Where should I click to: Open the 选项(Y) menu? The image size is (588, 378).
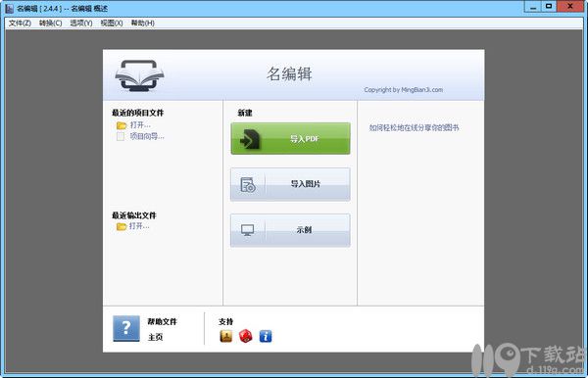(81, 24)
